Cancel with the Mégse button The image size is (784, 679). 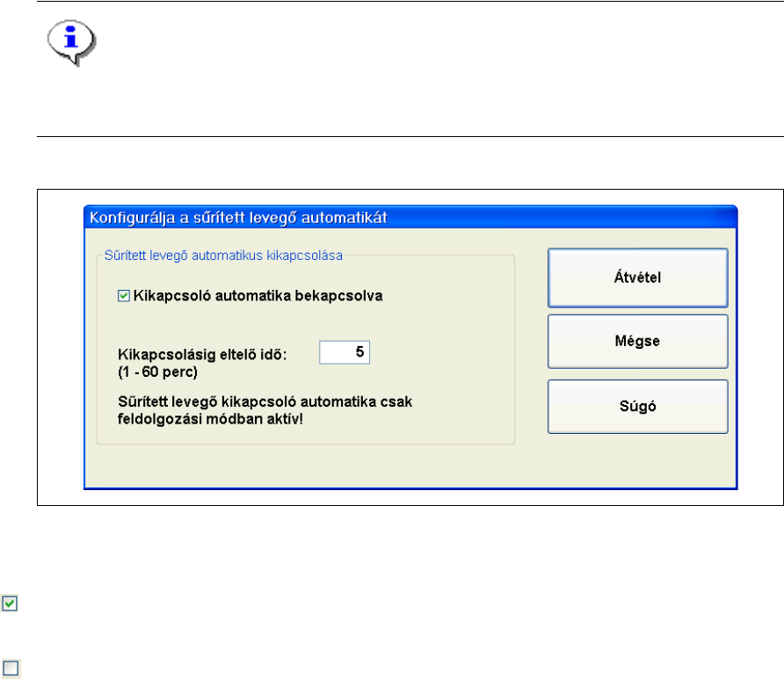tap(637, 341)
